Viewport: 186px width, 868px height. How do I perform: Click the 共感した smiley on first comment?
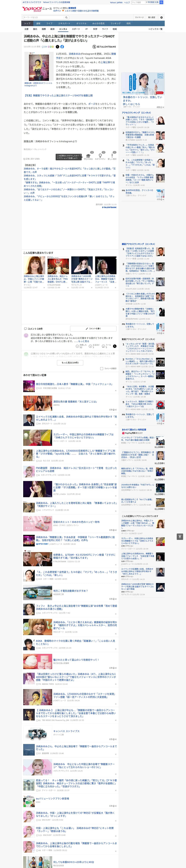(x=77, y=346)
